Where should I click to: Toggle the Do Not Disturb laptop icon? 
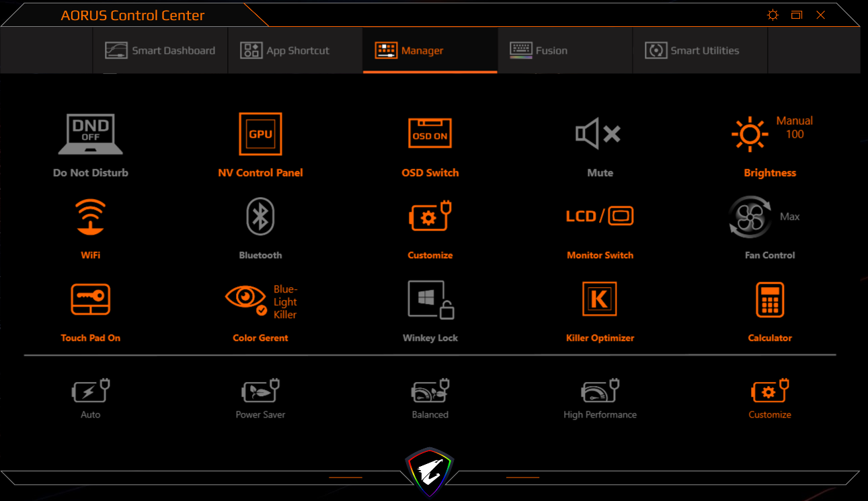click(91, 134)
